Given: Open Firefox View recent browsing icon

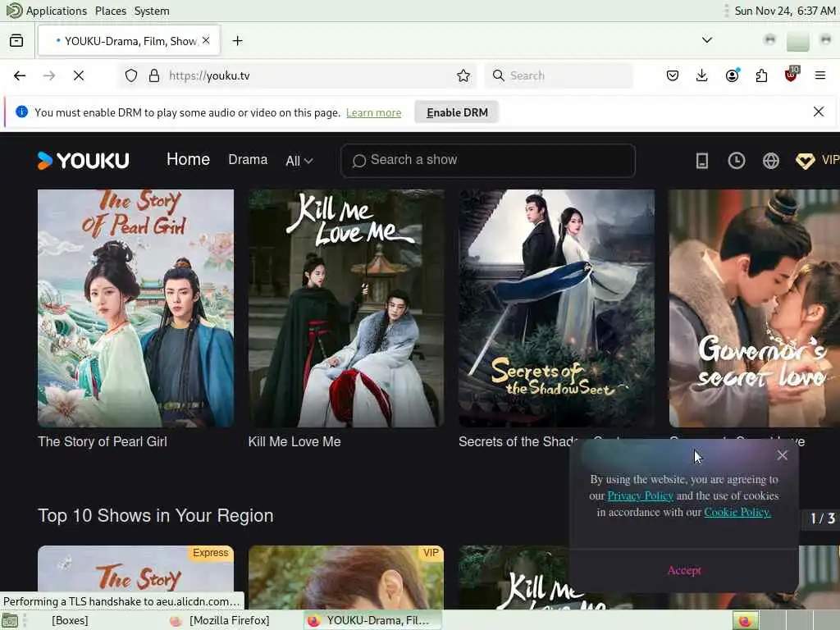Looking at the screenshot, I should pyautogui.click(x=16, y=41).
